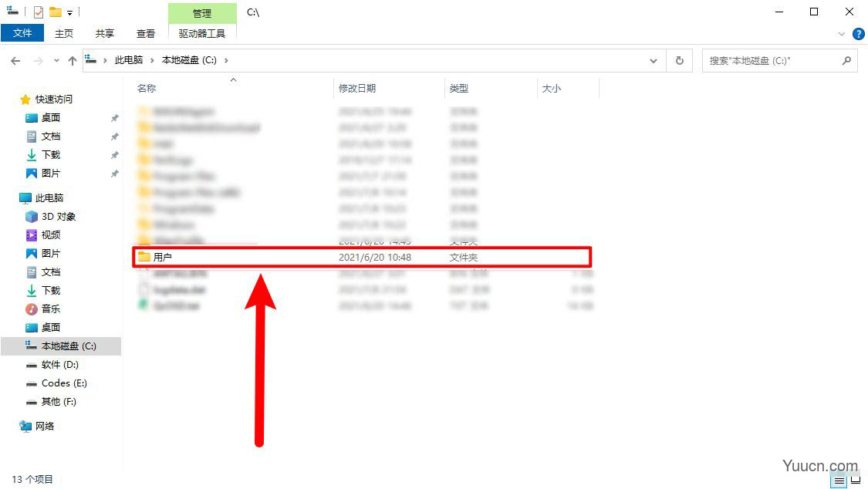
Task: Click the pin icon beside 桌面
Action: tap(115, 118)
